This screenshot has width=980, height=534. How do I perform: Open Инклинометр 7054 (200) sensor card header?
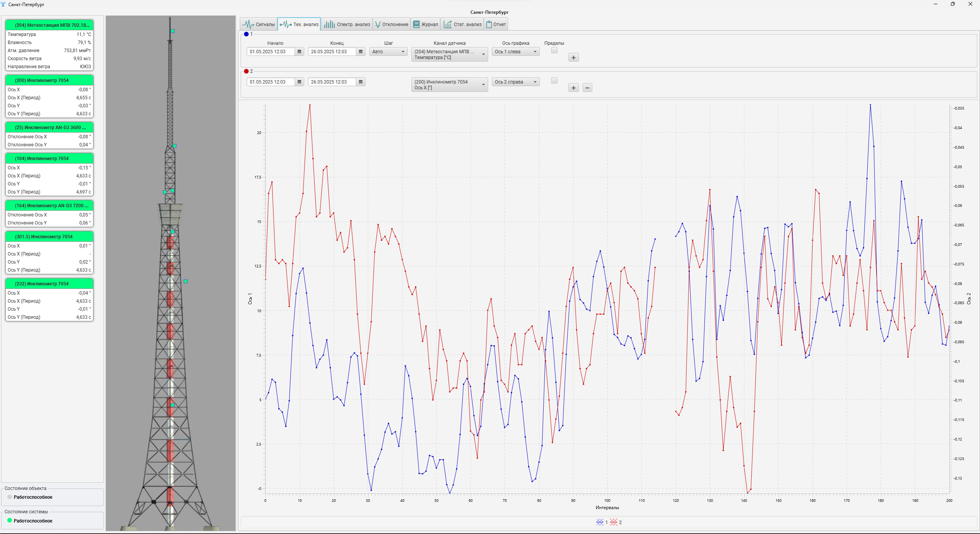click(x=49, y=80)
